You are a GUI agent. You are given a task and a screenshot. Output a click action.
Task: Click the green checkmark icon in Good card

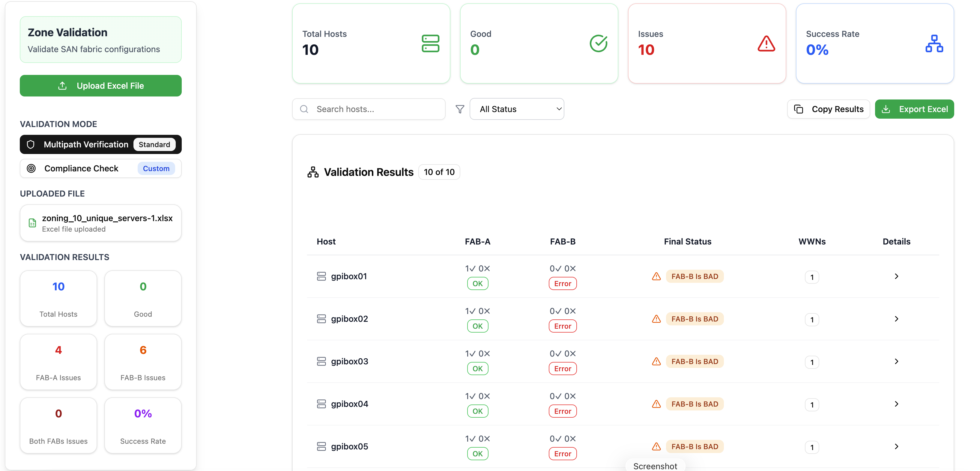(x=598, y=44)
